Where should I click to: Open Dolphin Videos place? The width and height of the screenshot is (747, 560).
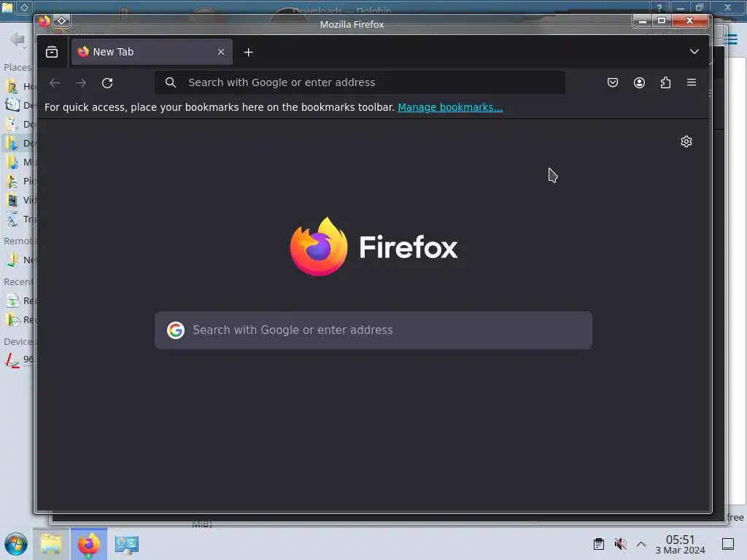[19, 200]
